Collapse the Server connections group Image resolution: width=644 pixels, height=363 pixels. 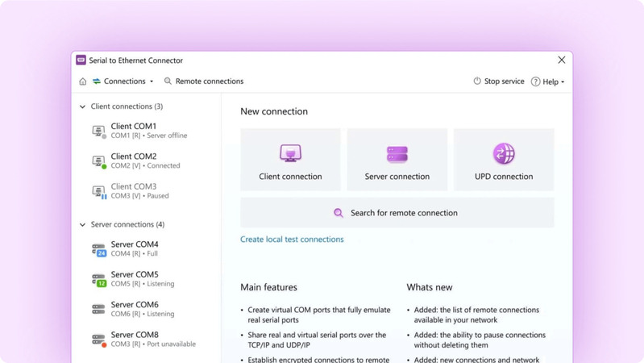point(82,225)
